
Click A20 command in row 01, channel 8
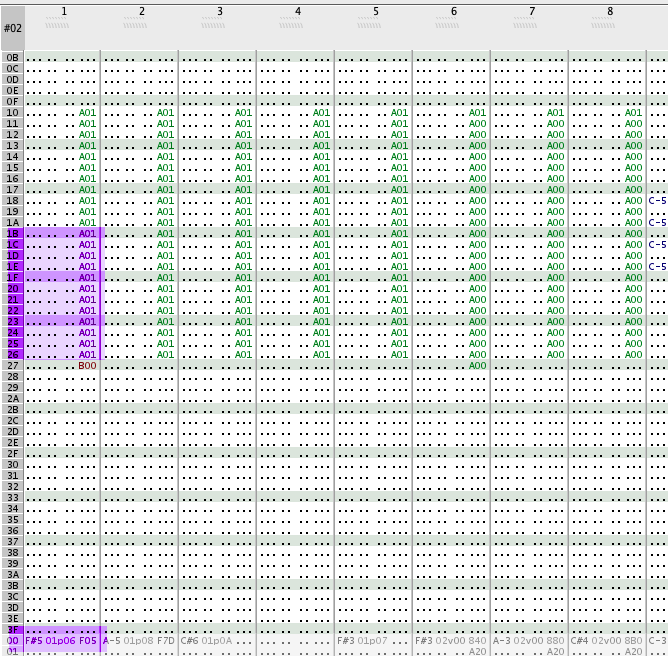(x=633, y=651)
